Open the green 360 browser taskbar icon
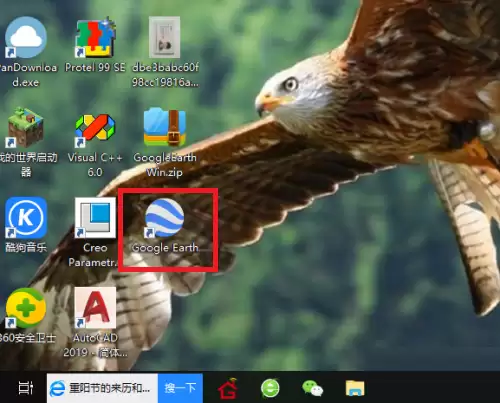 coord(270,388)
